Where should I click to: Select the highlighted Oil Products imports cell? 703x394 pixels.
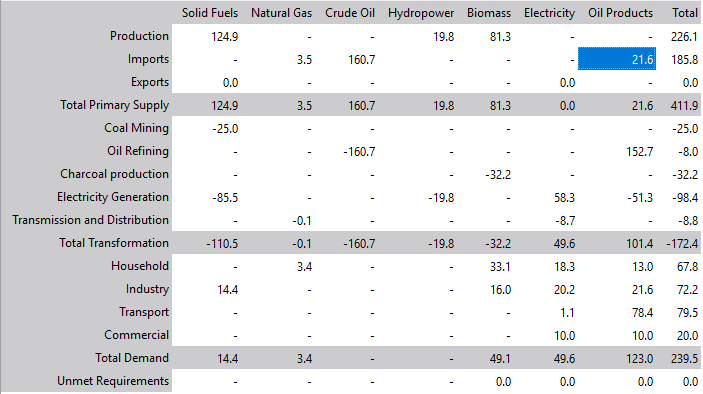[x=617, y=59]
